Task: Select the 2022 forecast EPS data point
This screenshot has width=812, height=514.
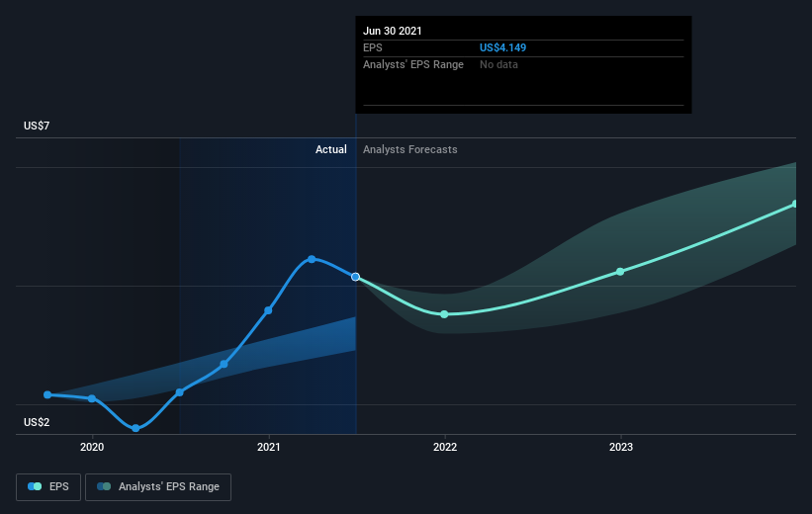Action: coord(444,314)
